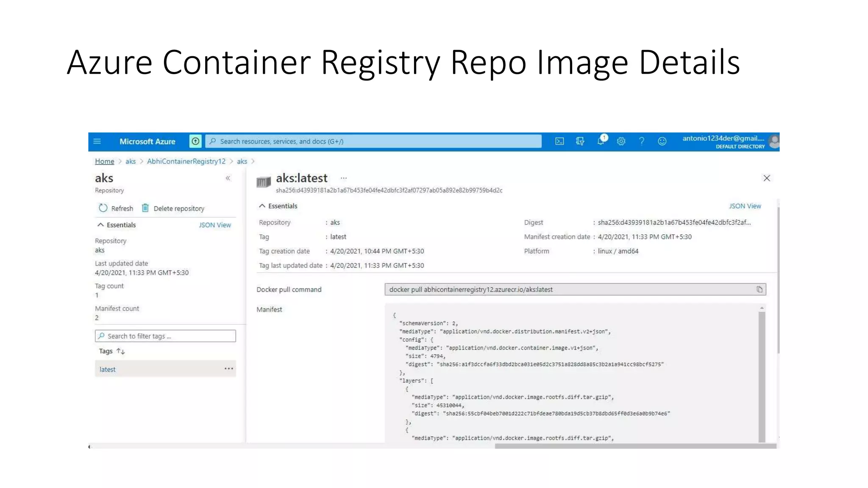This screenshot has height=488, width=868.
Task: Click the preview features icon beside Microsoft Azure
Action: (195, 141)
